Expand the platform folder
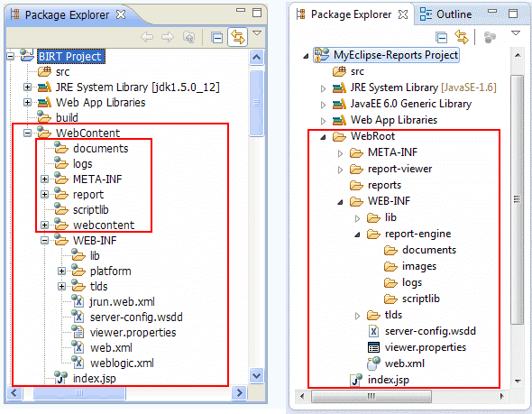The image size is (532, 414). [x=61, y=271]
